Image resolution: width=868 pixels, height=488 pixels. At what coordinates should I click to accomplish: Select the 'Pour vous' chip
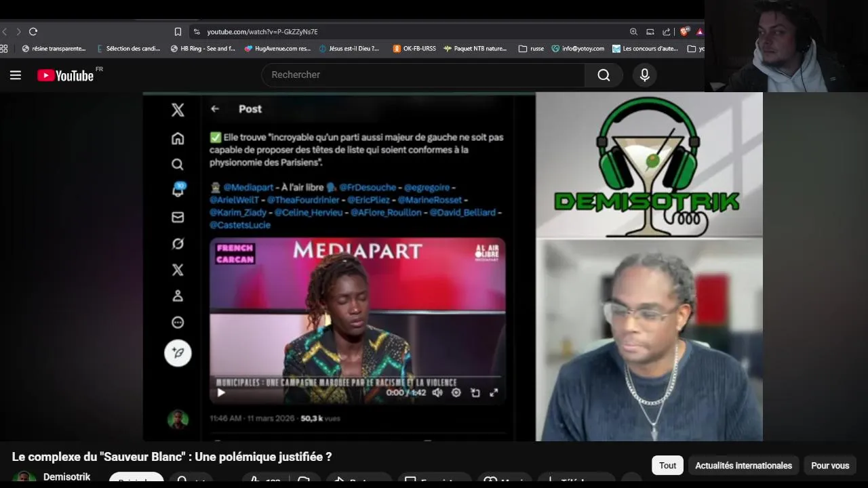(830, 466)
